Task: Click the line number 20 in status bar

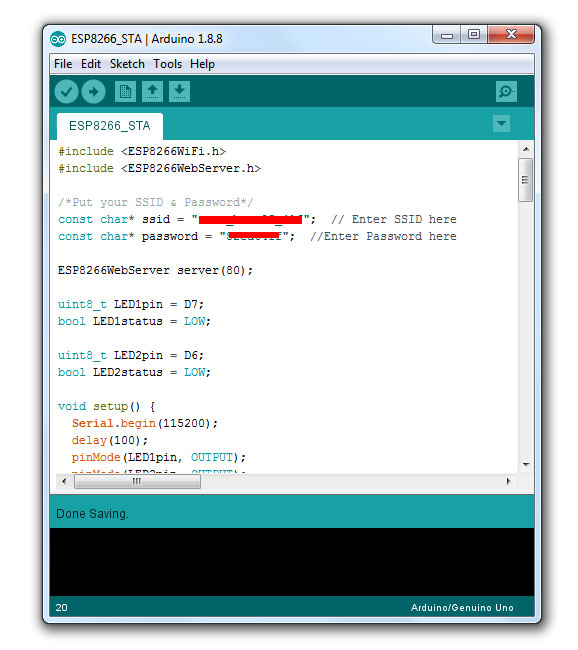Action: 61,608
